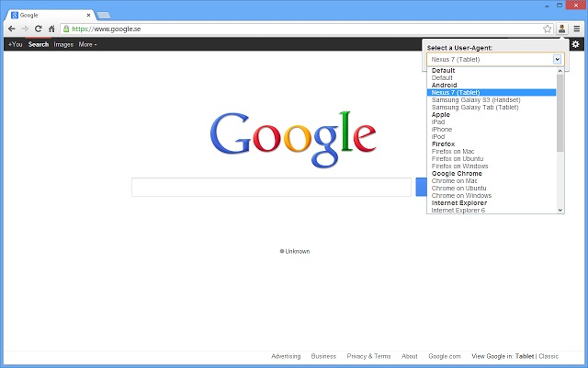Bookmark this page with the star icon
The height and width of the screenshot is (368, 588).
point(547,29)
